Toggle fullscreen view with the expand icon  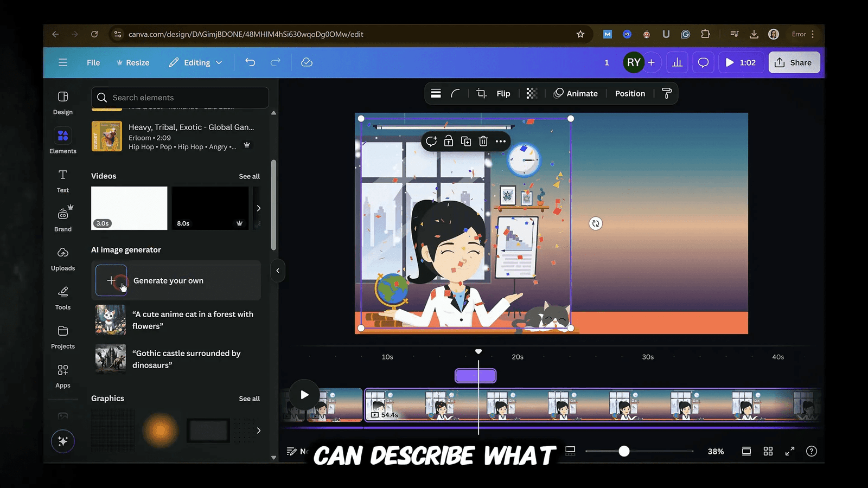tap(789, 451)
